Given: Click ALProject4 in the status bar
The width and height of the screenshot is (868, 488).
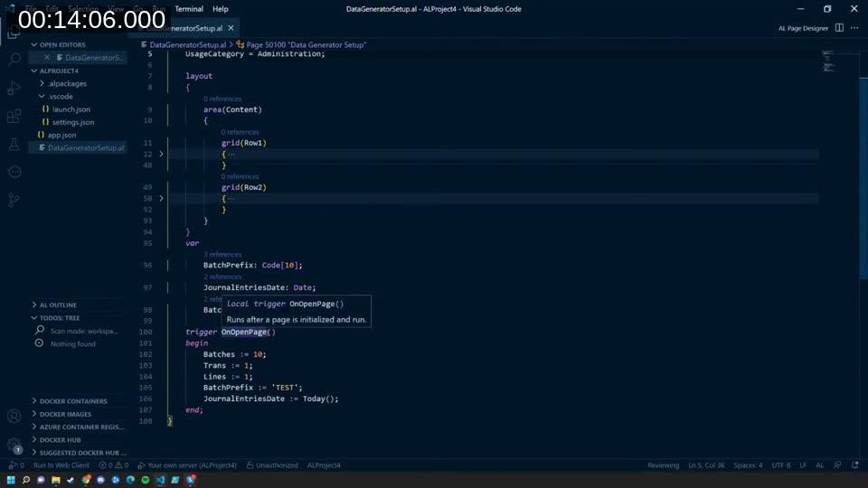Looking at the screenshot, I should click(324, 465).
